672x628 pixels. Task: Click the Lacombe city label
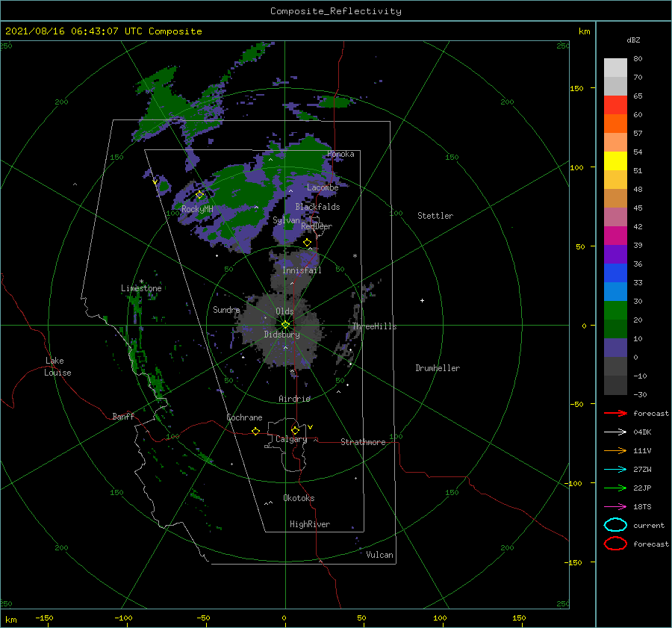coord(323,187)
